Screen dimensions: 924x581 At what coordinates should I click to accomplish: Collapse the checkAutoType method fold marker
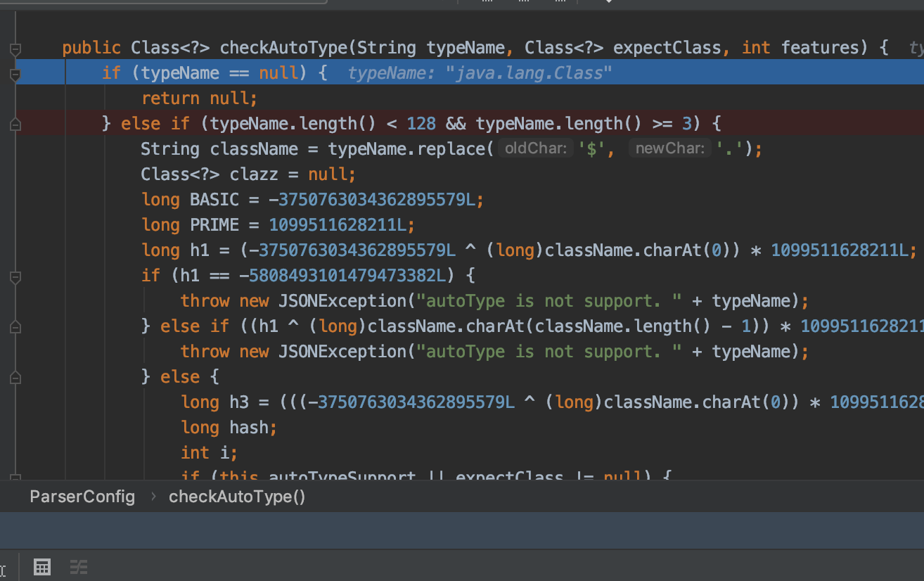point(15,49)
